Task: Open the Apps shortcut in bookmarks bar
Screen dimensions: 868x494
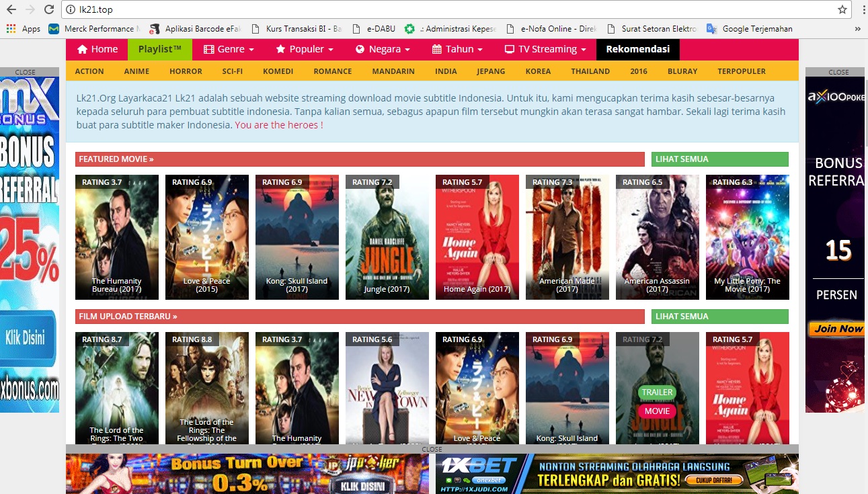Action: click(x=24, y=29)
